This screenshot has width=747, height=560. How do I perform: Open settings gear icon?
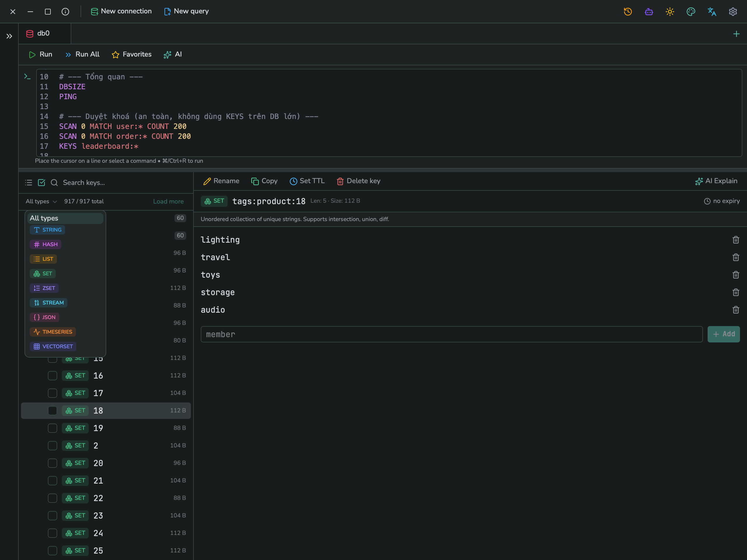click(x=733, y=11)
